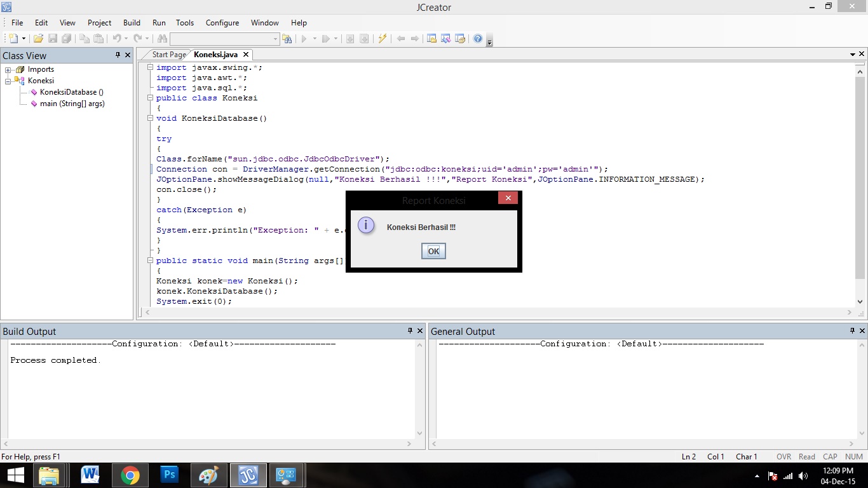Open the Help icon with the question mark

pyautogui.click(x=478, y=39)
